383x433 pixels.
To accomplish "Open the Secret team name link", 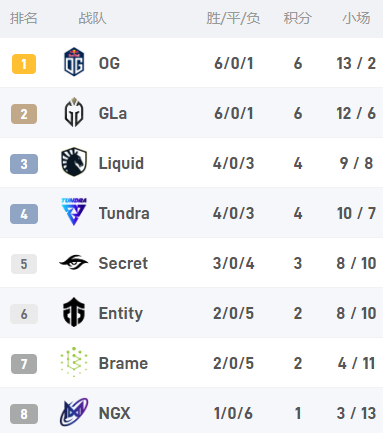I will (x=123, y=263).
